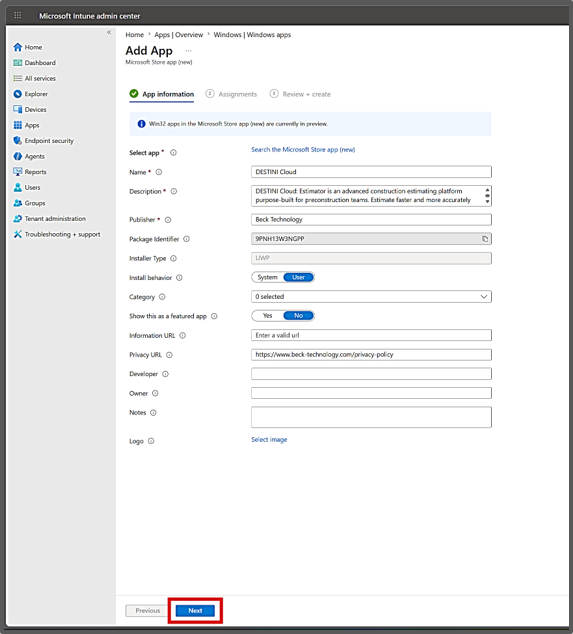Select the Review + create tab

tap(300, 94)
